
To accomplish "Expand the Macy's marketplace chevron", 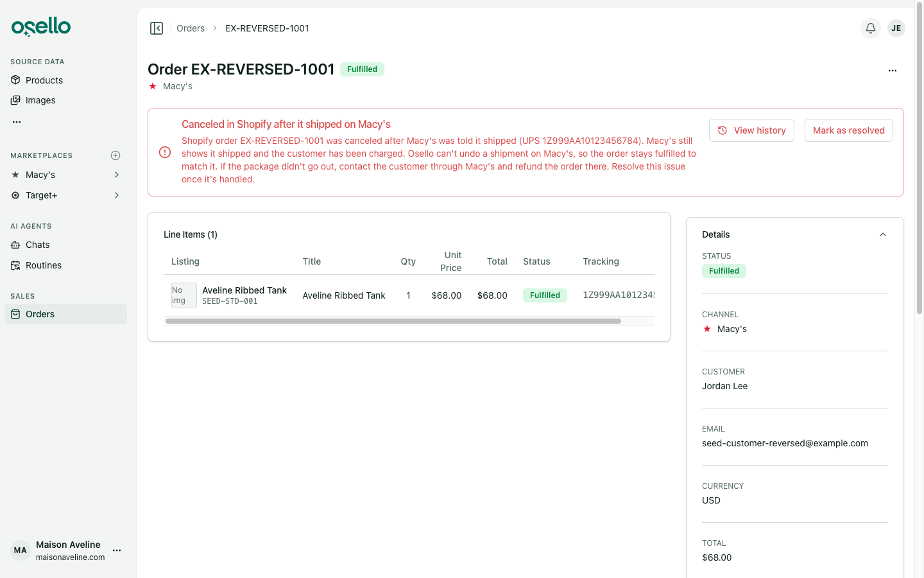I will pyautogui.click(x=117, y=175).
